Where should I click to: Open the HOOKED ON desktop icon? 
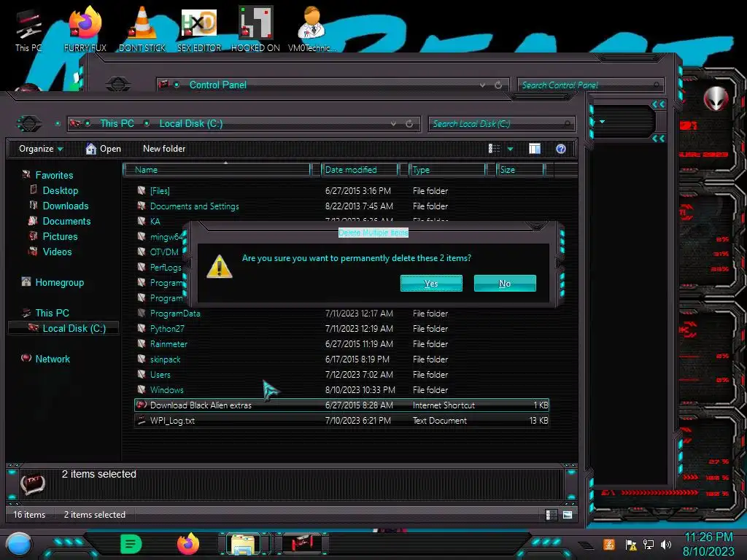click(x=255, y=29)
